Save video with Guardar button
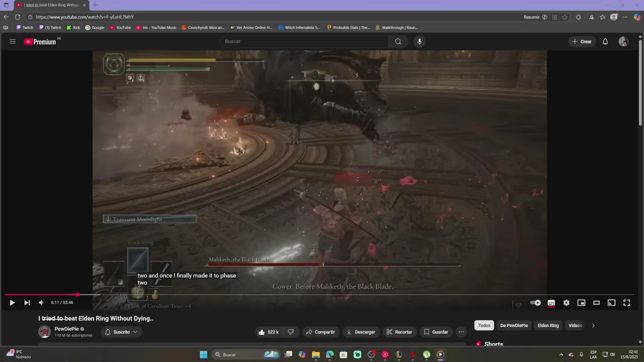644x362 pixels. pyautogui.click(x=436, y=332)
